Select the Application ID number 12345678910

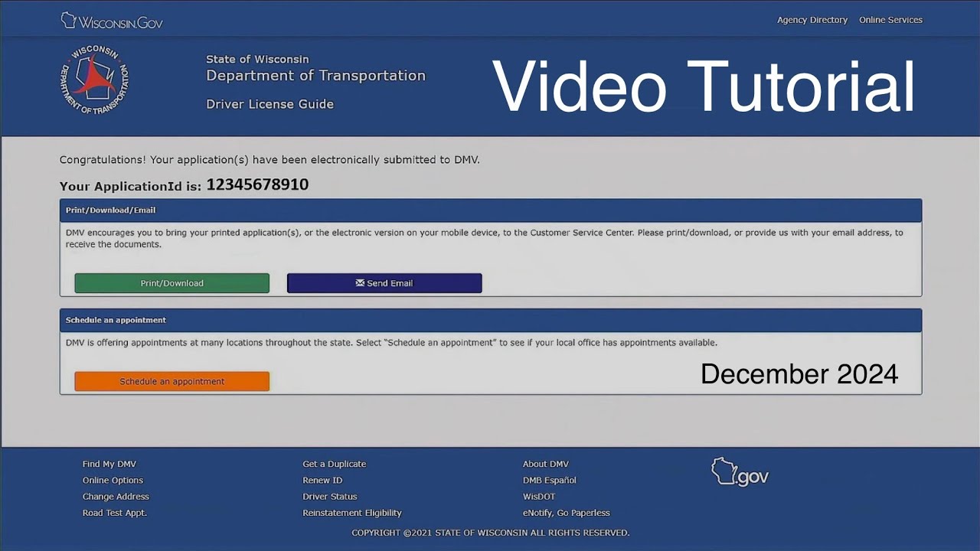(257, 184)
